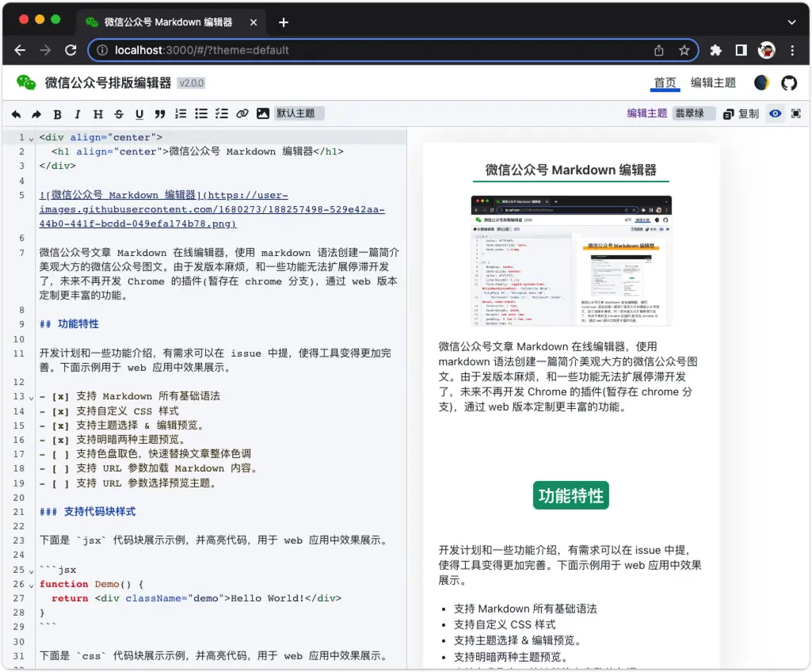The image size is (812, 672).
Task: Enter fullscreen with expand icon
Action: point(796,113)
